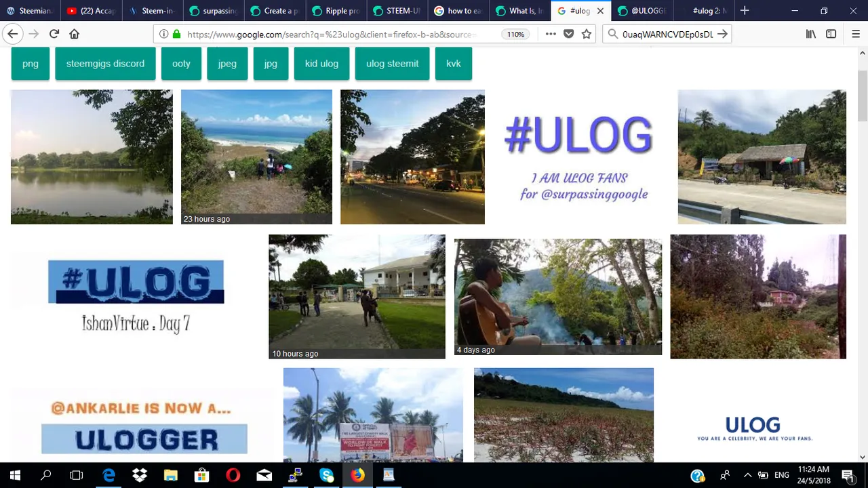Viewport: 868px width, 488px height.
Task: Open the guitar player image thumbnail
Action: 557,296
